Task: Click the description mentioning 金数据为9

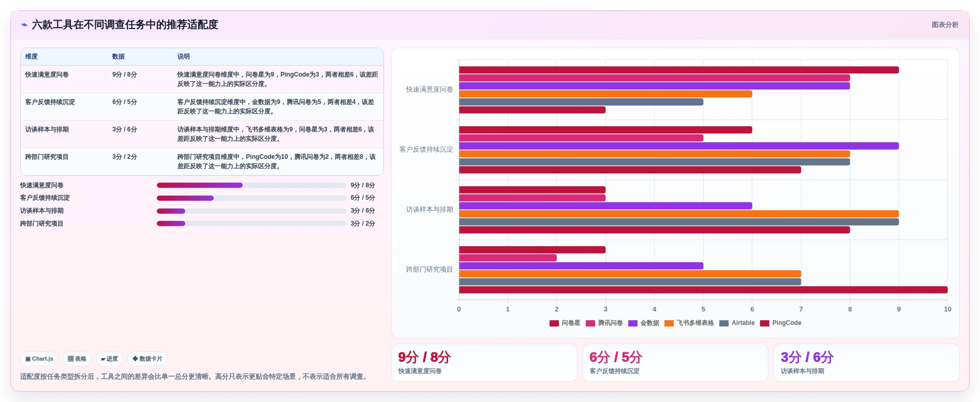Action: tap(276, 107)
